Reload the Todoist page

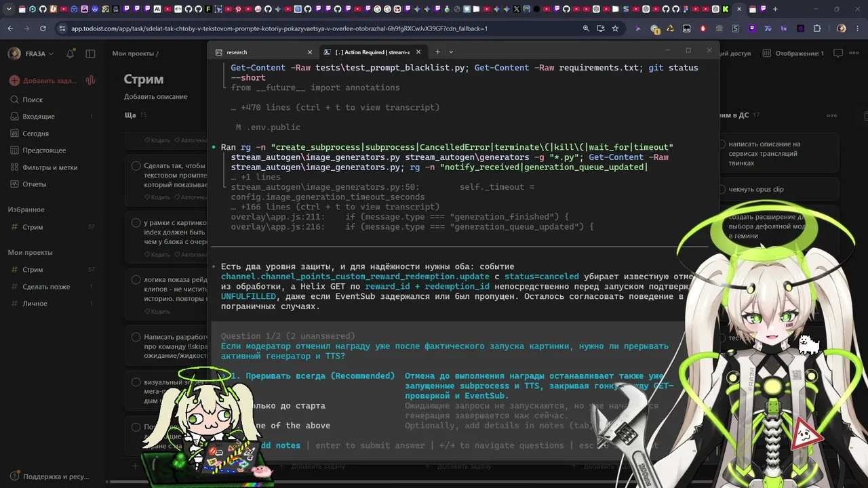pyautogui.click(x=43, y=28)
